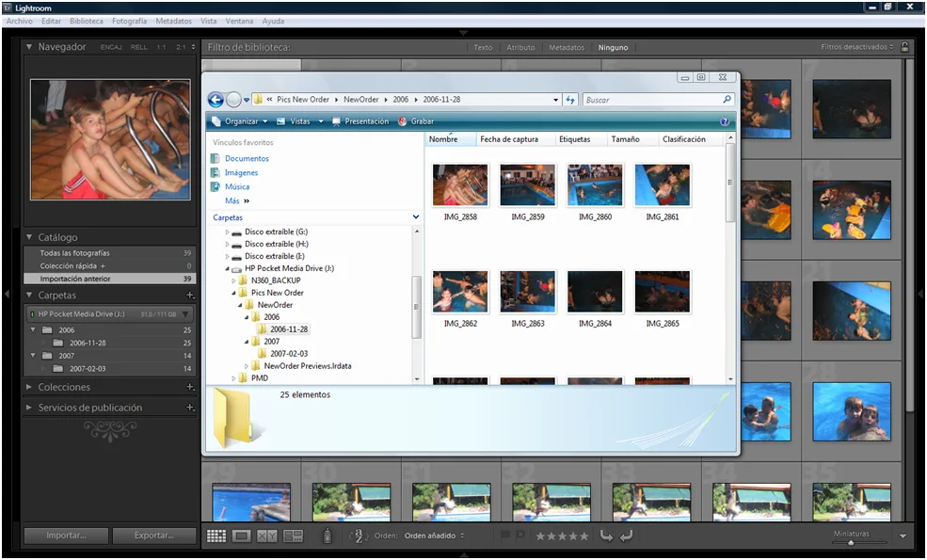Activate the Compare view icon
Screen dimensions: 927x560
[x=266, y=536]
